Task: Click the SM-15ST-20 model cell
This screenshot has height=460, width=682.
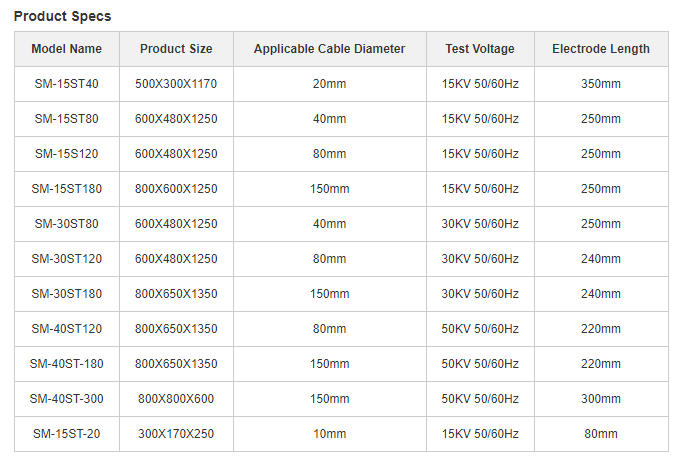Action: (67, 433)
